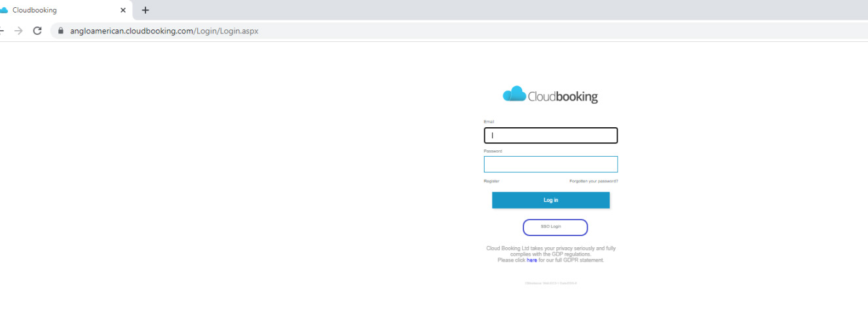Click the Email field label

tap(489, 122)
